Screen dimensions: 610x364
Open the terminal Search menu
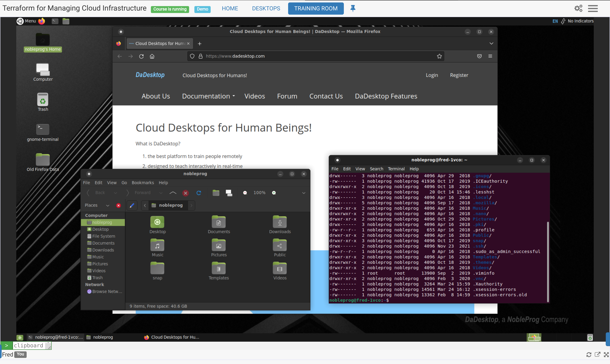point(376,169)
